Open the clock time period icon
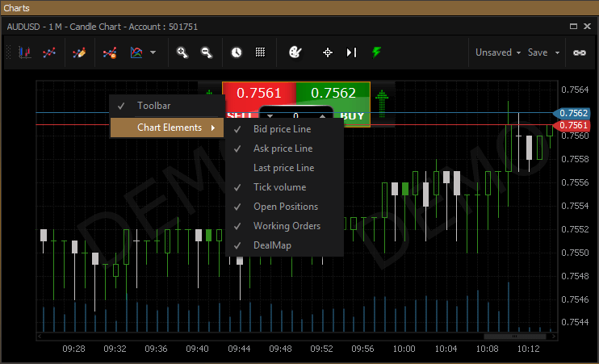The height and width of the screenshot is (364, 599). coord(236,52)
